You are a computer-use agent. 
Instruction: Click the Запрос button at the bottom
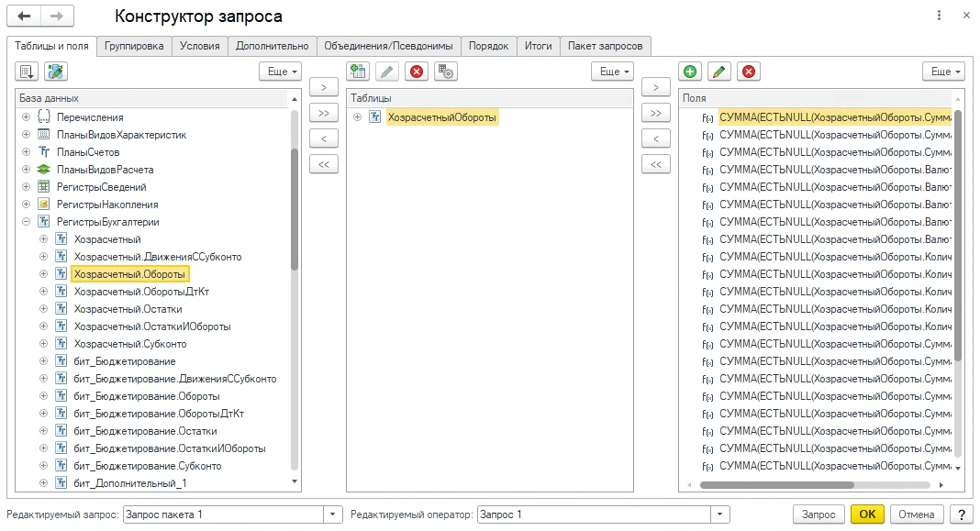click(x=819, y=514)
